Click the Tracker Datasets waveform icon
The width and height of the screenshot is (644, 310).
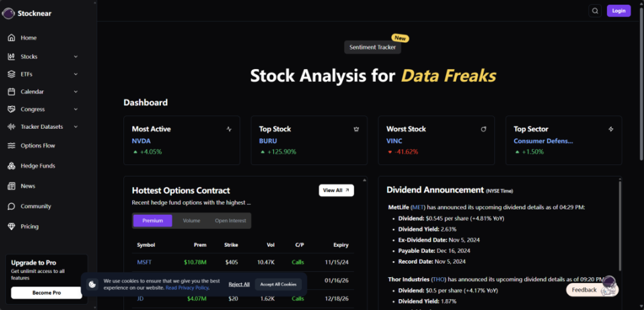(x=11, y=127)
